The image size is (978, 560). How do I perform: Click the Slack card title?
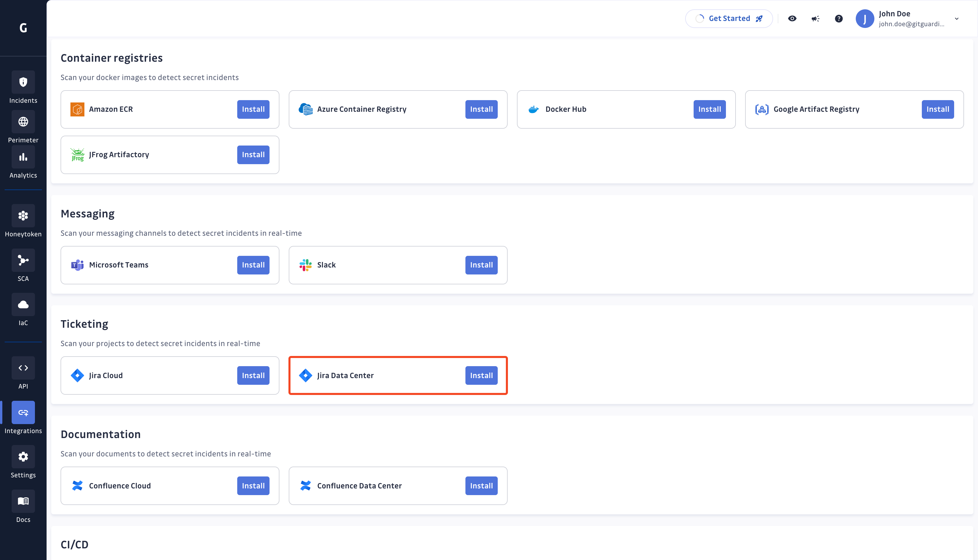coord(326,265)
